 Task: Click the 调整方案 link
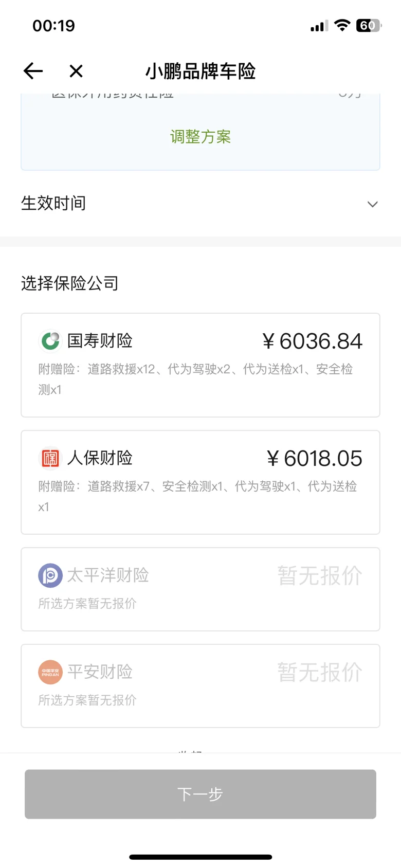point(200,137)
